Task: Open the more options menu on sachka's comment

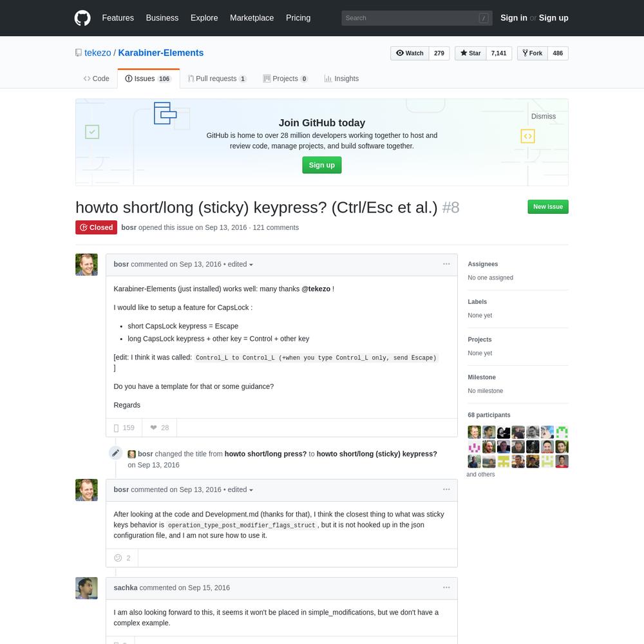Action: pyautogui.click(x=446, y=588)
